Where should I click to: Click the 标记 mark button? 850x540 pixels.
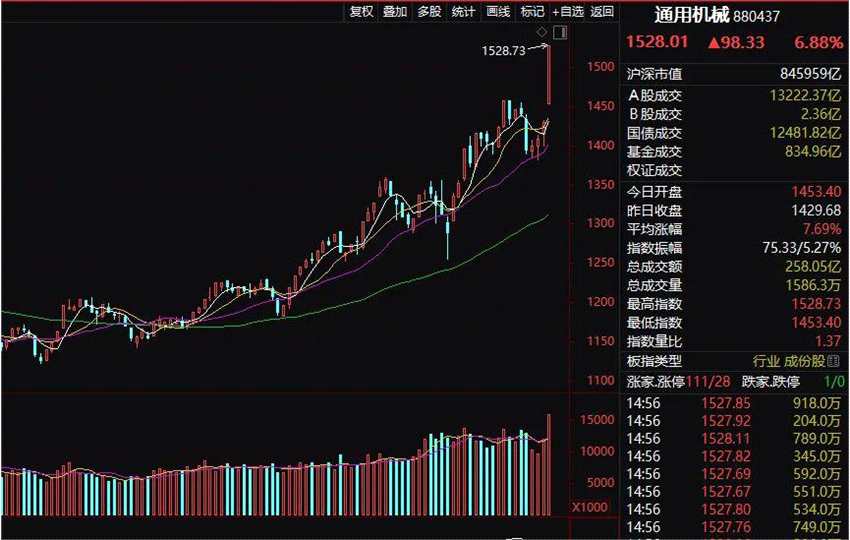point(532,12)
